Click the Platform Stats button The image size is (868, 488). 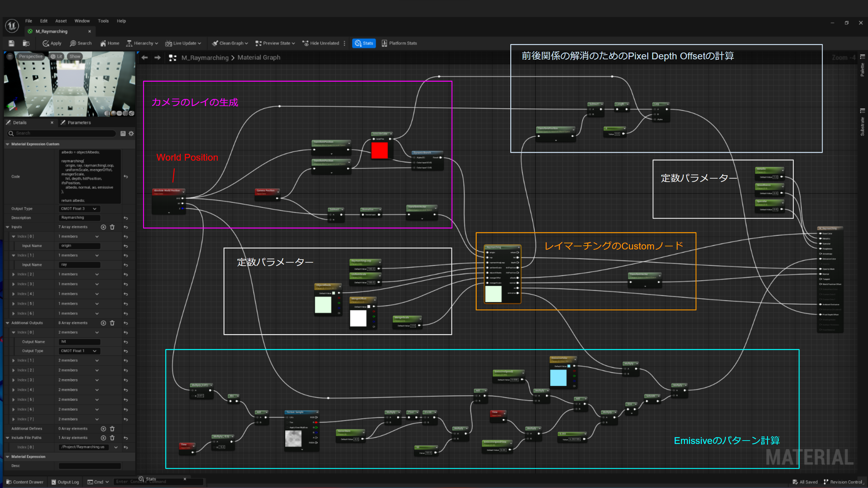[399, 43]
